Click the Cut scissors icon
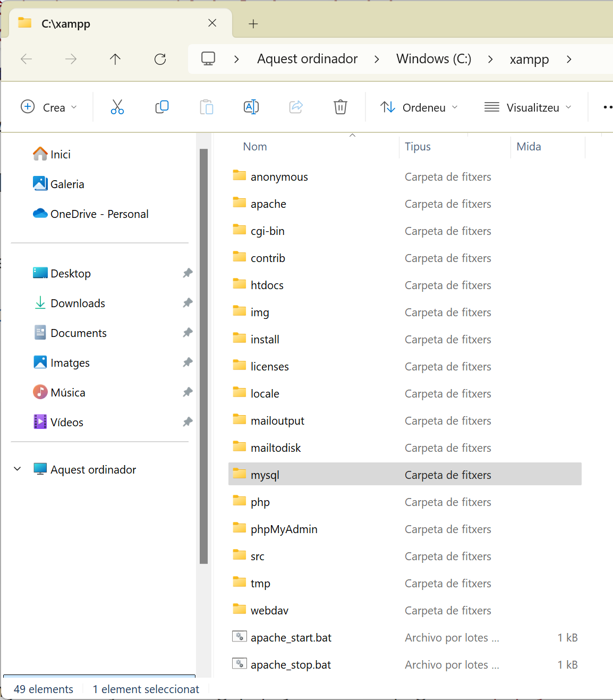613x700 pixels. [x=117, y=107]
